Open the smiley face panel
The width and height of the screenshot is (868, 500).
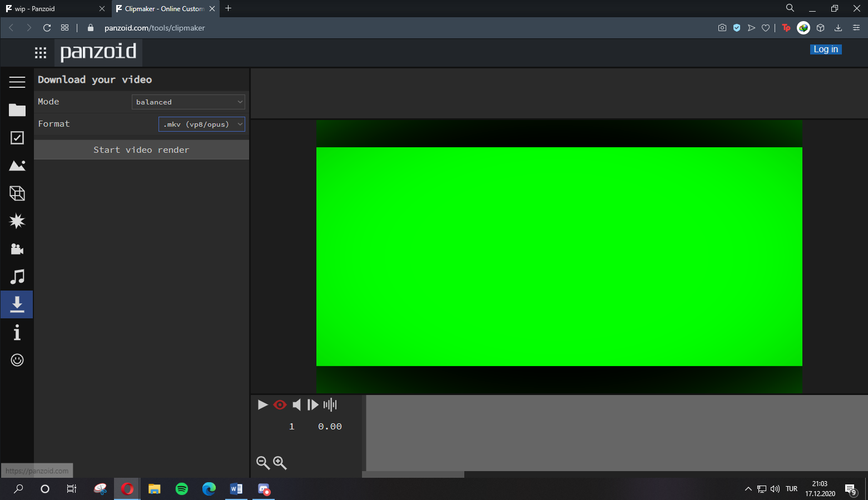coord(17,360)
